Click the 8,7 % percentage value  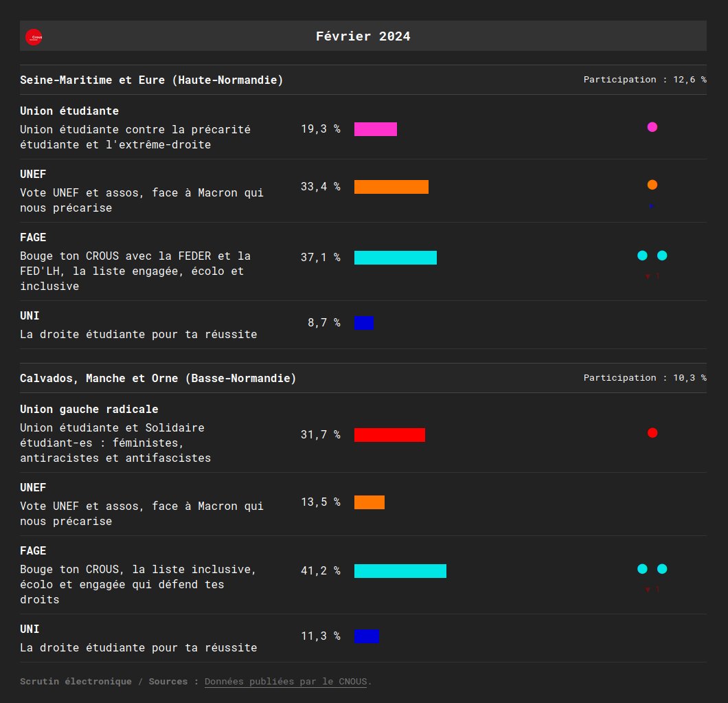(x=323, y=322)
